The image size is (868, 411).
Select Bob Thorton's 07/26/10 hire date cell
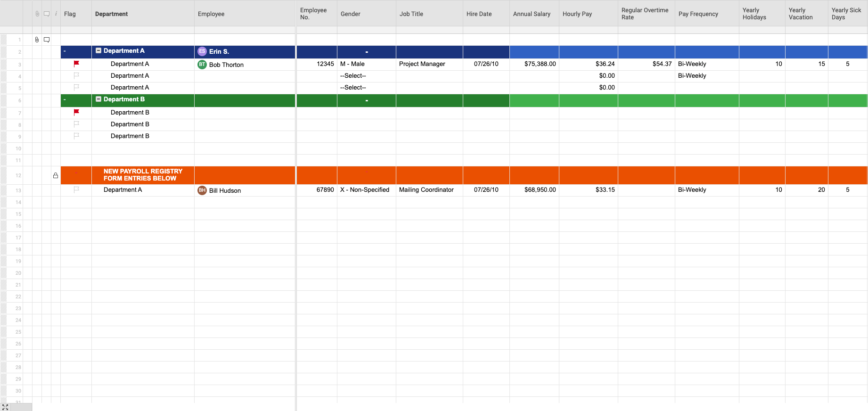[486, 64]
